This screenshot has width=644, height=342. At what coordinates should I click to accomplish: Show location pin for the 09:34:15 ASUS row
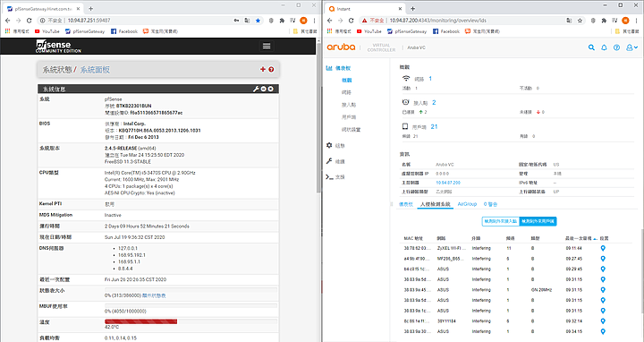coord(603,331)
